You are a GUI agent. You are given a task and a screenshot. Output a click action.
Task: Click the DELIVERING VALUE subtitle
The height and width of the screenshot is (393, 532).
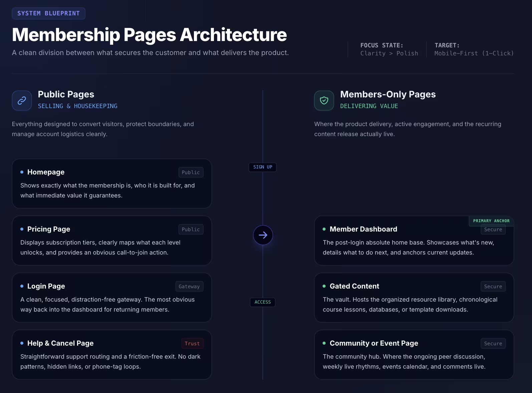369,106
